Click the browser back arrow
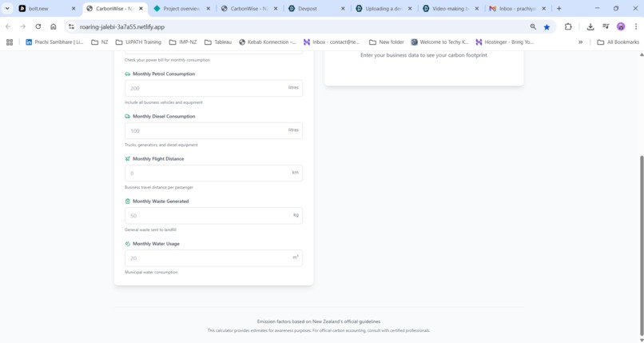Screen dimensions: 644x343 (x=8, y=26)
